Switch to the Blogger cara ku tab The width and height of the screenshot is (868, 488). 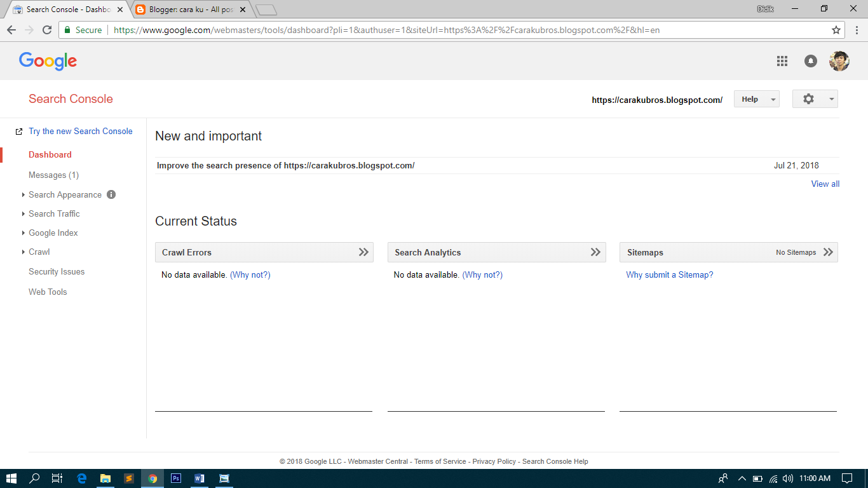(191, 10)
